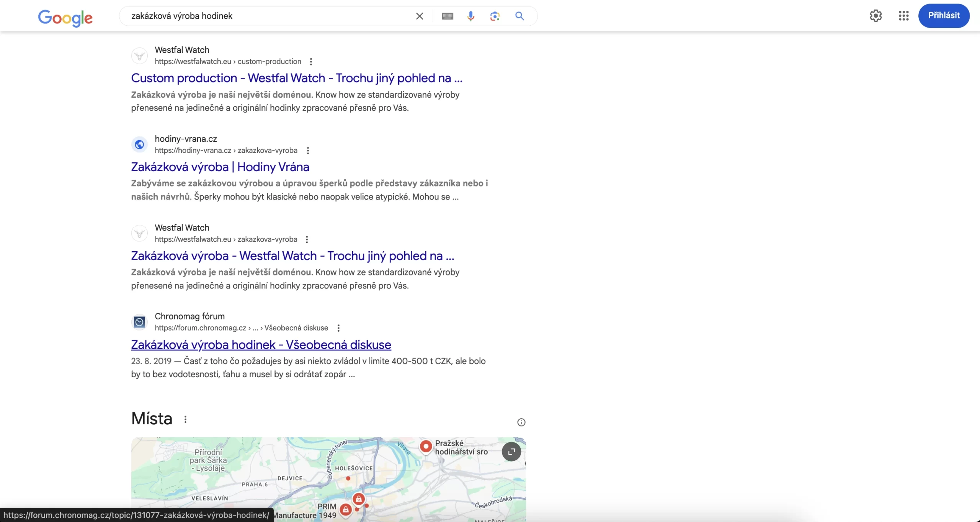Click the Přihlásit sign-in button
The height and width of the screenshot is (522, 980).
tap(944, 16)
